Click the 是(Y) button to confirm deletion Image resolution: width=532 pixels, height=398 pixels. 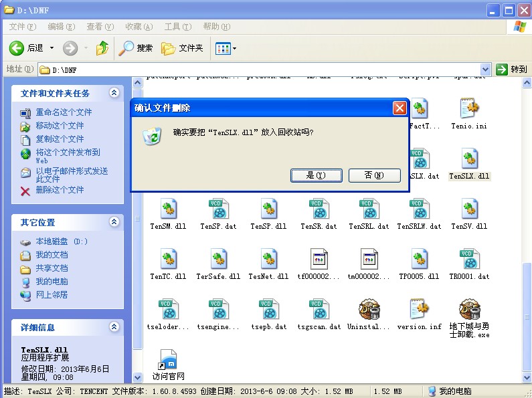pos(315,175)
